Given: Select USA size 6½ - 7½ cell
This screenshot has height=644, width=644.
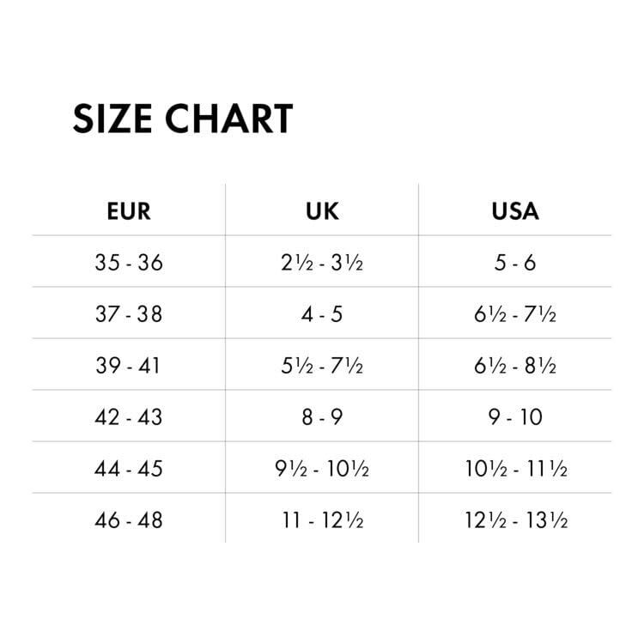Looking at the screenshot, I should coord(515,314).
